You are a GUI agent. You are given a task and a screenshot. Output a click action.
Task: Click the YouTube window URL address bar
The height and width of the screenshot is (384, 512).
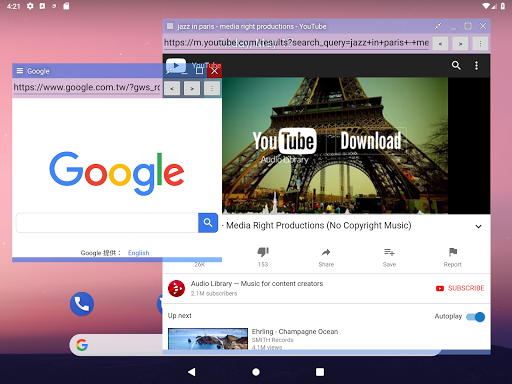[296, 43]
